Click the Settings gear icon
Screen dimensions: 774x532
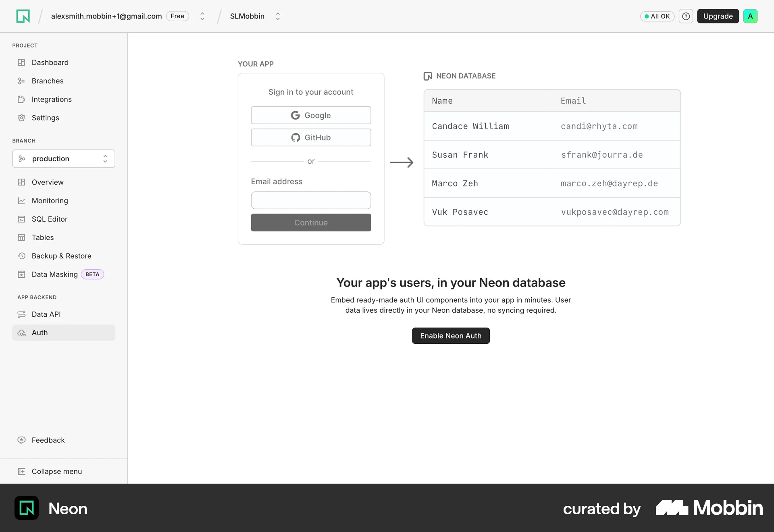pos(21,118)
